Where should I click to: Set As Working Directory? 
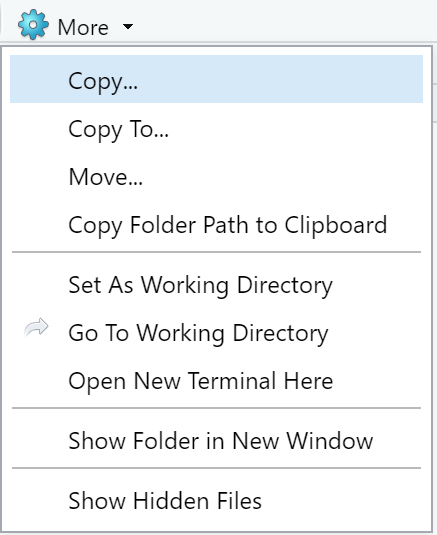pyautogui.click(x=216, y=285)
